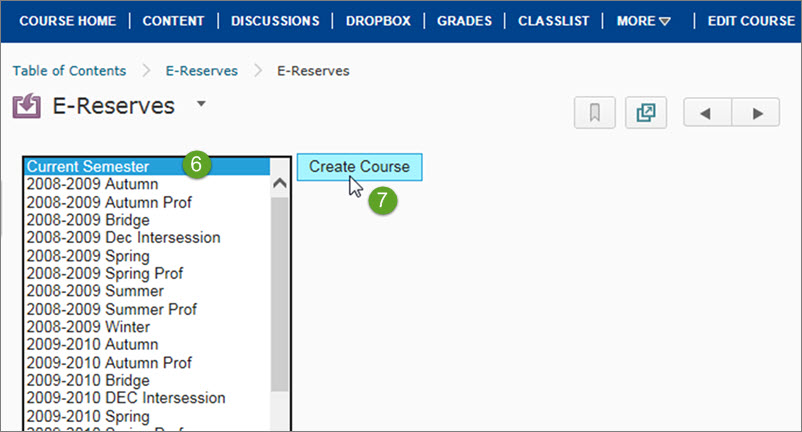802x432 pixels.
Task: Click the bookmark icon button
Action: (x=594, y=112)
